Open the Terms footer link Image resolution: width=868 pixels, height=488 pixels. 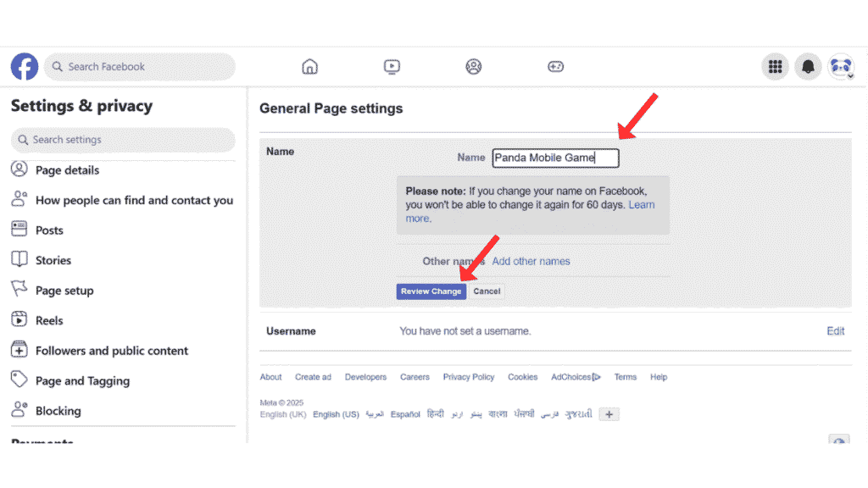(x=625, y=377)
